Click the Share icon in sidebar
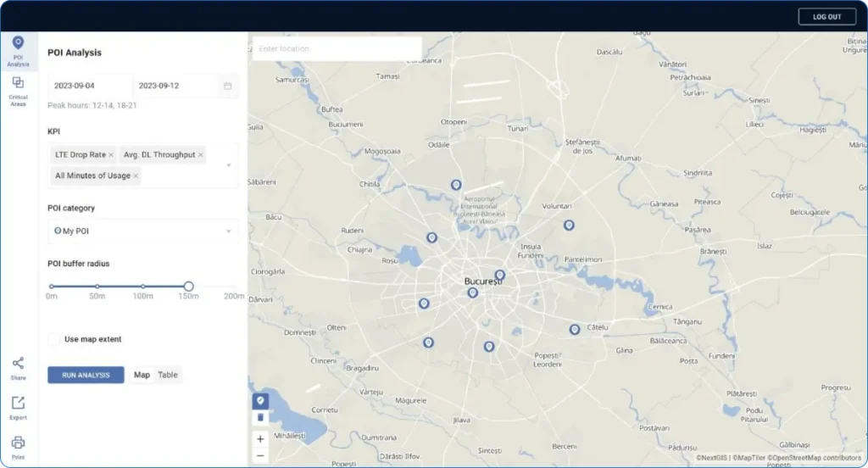This screenshot has height=468, width=868. pyautogui.click(x=18, y=364)
